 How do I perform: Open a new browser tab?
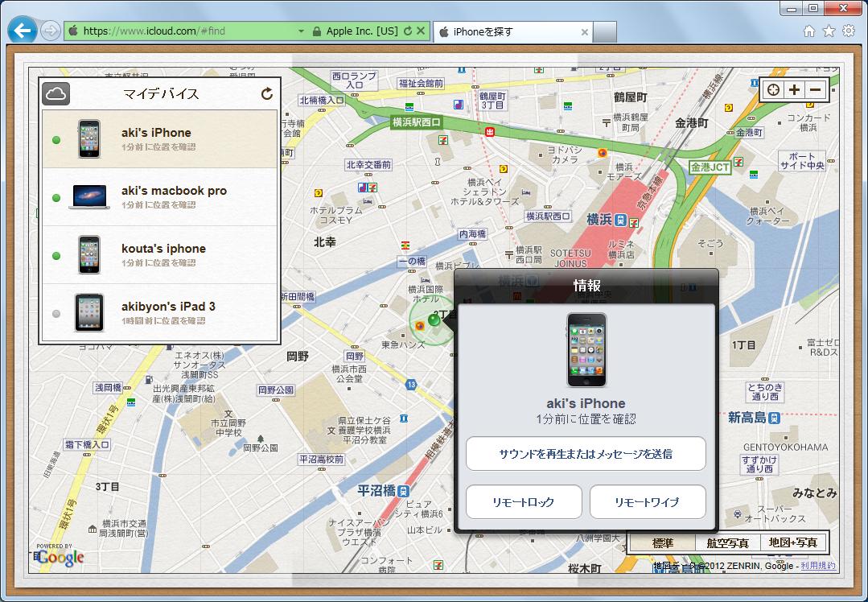point(604,32)
